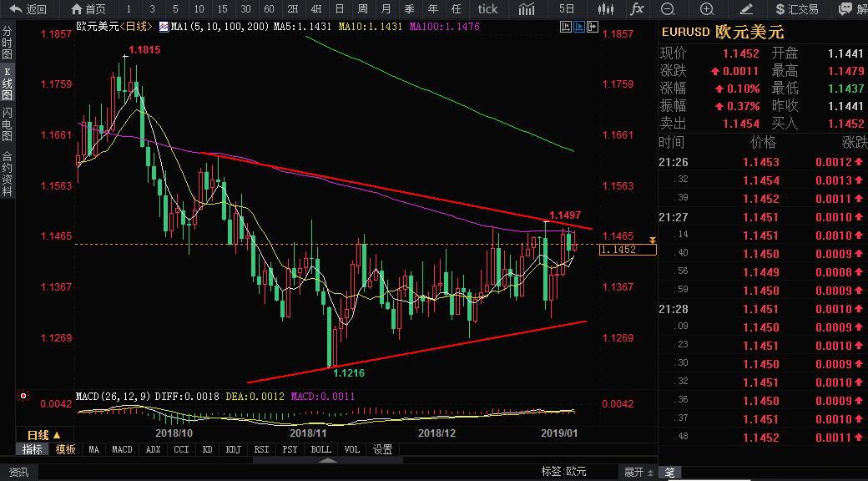The height and width of the screenshot is (481, 868).
Task: Select the 模板 template tab
Action: 65,449
